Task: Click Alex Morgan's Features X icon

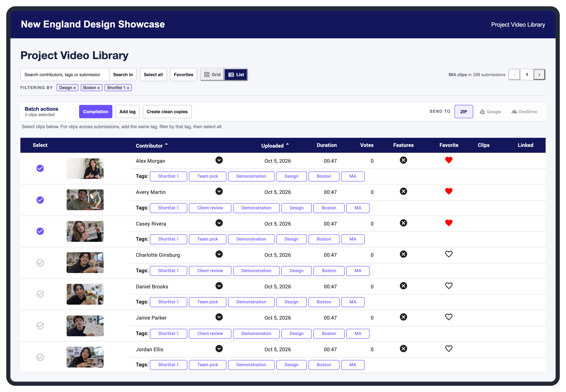Action: (403, 160)
